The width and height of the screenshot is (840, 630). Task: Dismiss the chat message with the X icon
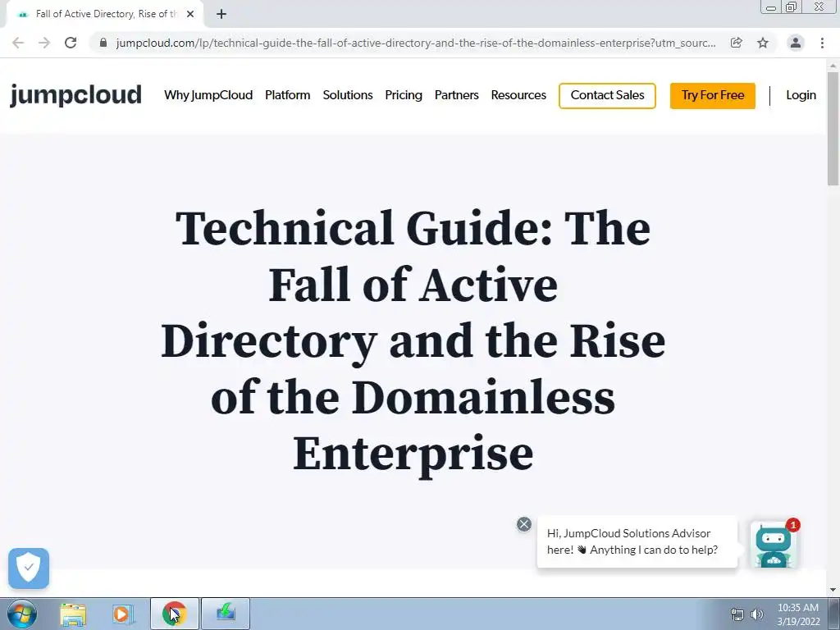(524, 524)
